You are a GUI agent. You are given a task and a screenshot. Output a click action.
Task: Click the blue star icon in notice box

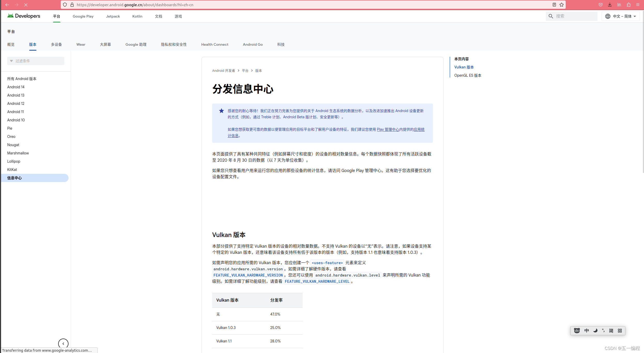coord(221,111)
